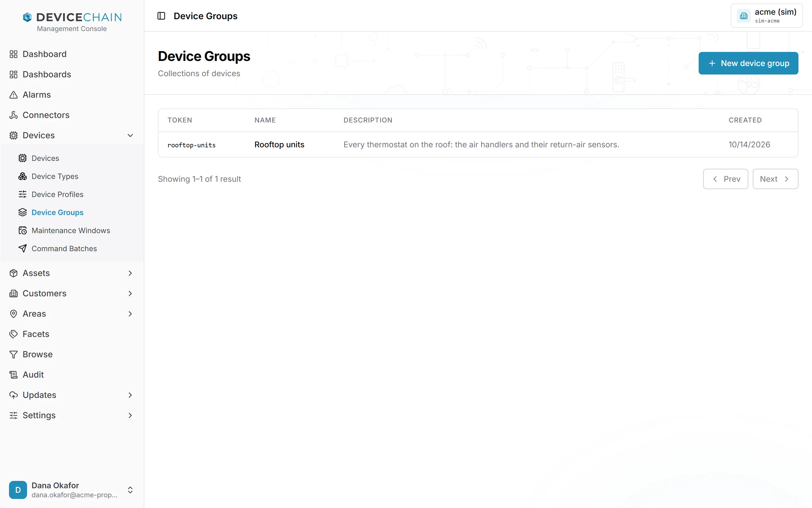Expand the Settings section
The width and height of the screenshot is (812, 508).
coord(130,415)
